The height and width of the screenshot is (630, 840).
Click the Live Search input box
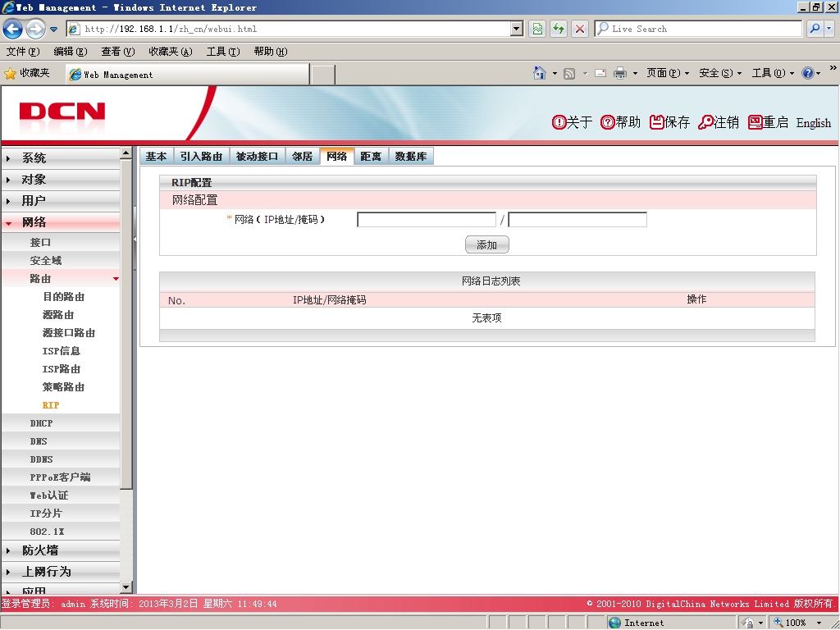tap(698, 29)
